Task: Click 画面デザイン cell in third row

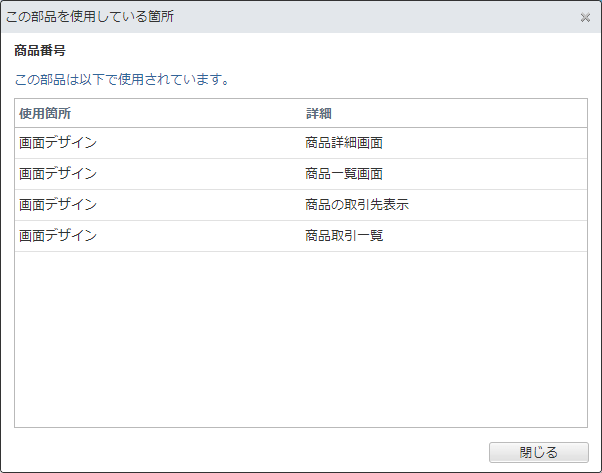Action: pyautogui.click(x=58, y=205)
